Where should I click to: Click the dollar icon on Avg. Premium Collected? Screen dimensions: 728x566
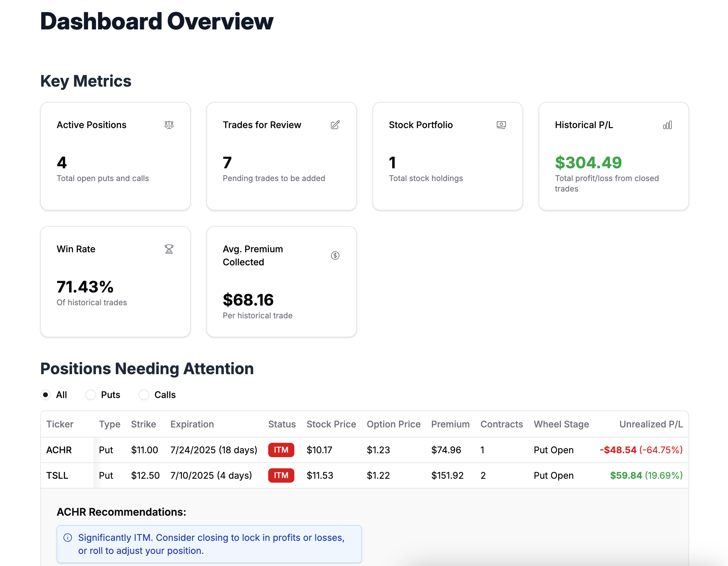(x=335, y=256)
